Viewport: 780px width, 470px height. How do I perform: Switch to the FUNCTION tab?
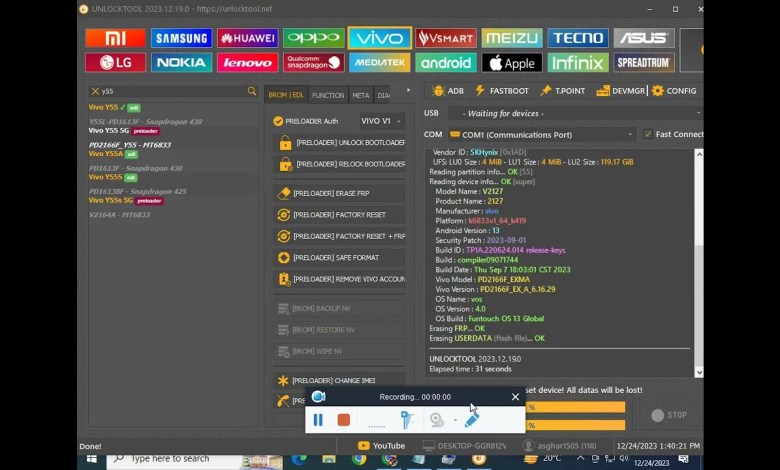click(327, 96)
